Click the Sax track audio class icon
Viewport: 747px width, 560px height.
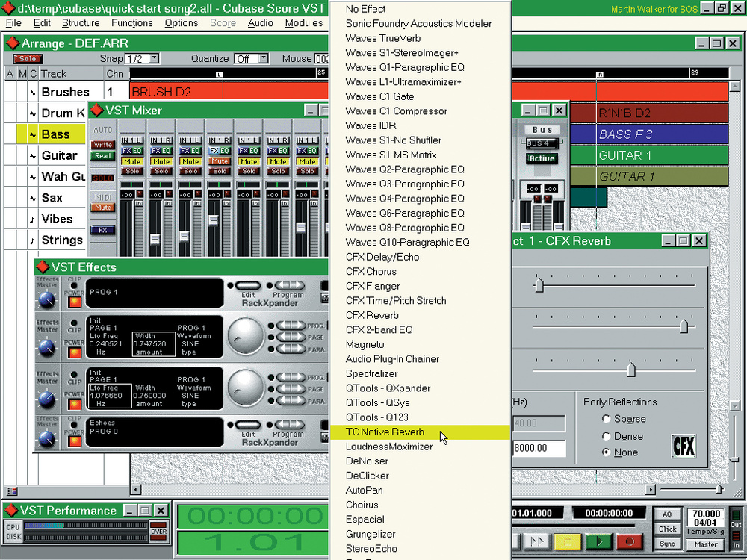coord(32,198)
